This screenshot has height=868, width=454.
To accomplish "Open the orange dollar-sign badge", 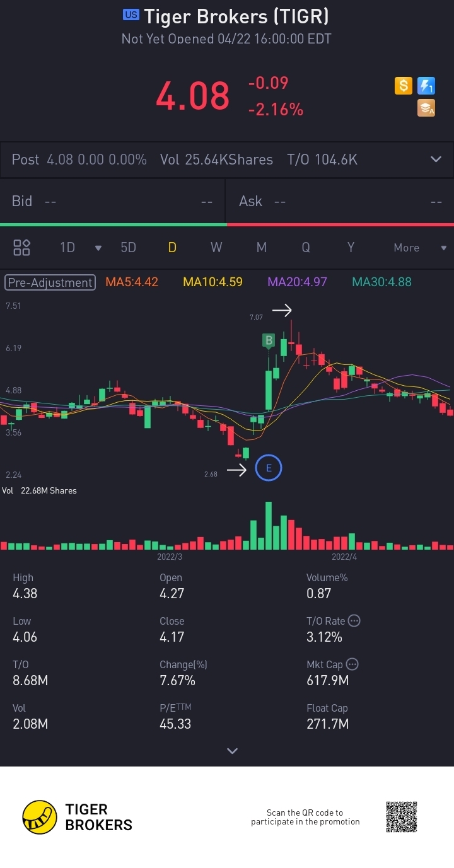I will click(404, 86).
